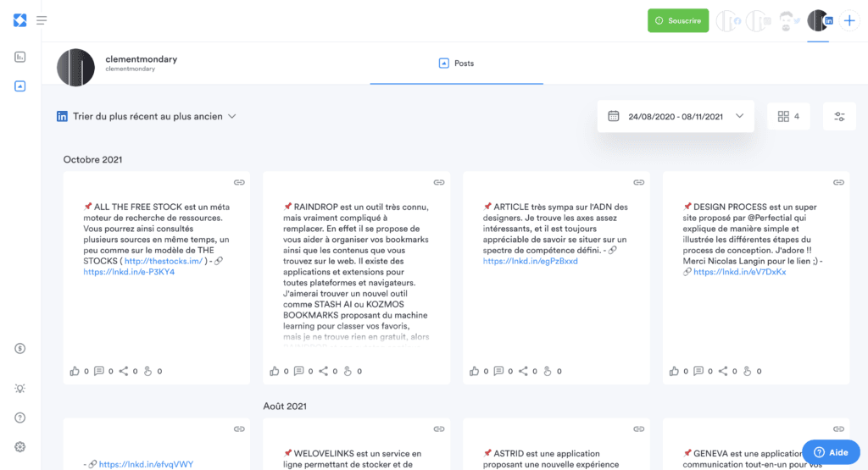The width and height of the screenshot is (868, 470).
Task: Open the http://thestocks.im/ link
Action: tap(164, 261)
